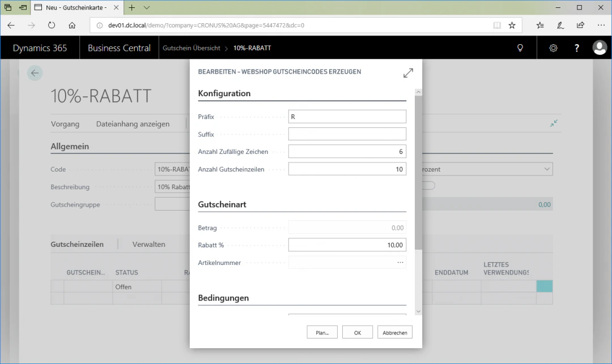Click the Code field on card

point(172,169)
